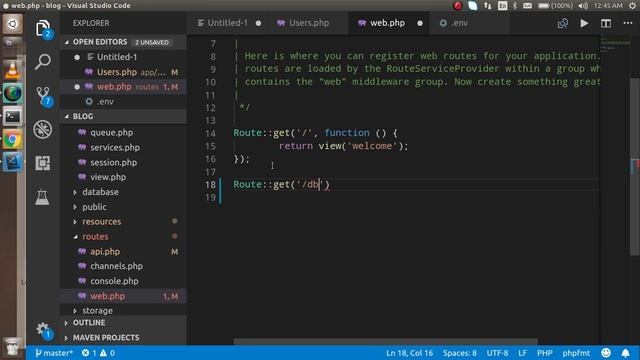The height and width of the screenshot is (360, 640).
Task: Expand the Outline section
Action: [x=89, y=322]
